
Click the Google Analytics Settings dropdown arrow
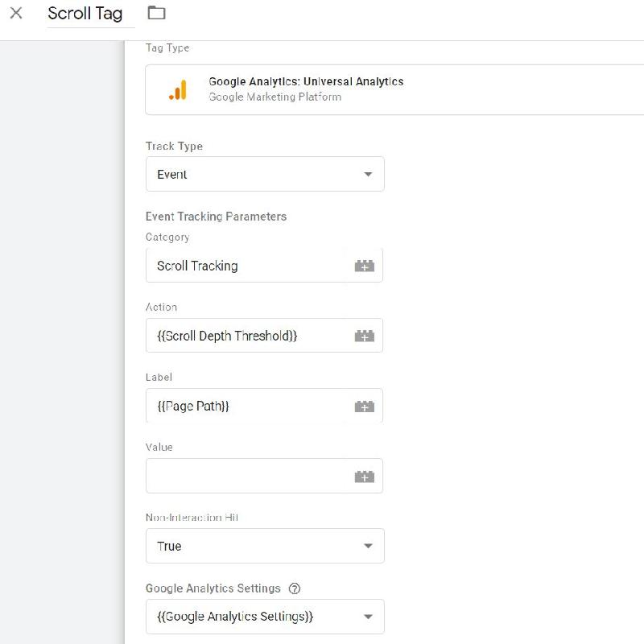click(x=368, y=617)
